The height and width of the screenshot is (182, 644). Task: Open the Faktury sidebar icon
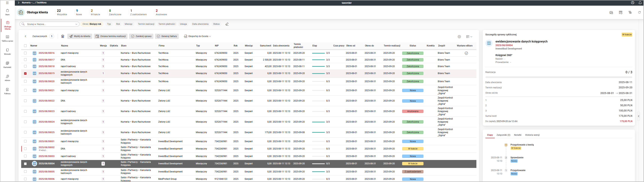click(7, 91)
